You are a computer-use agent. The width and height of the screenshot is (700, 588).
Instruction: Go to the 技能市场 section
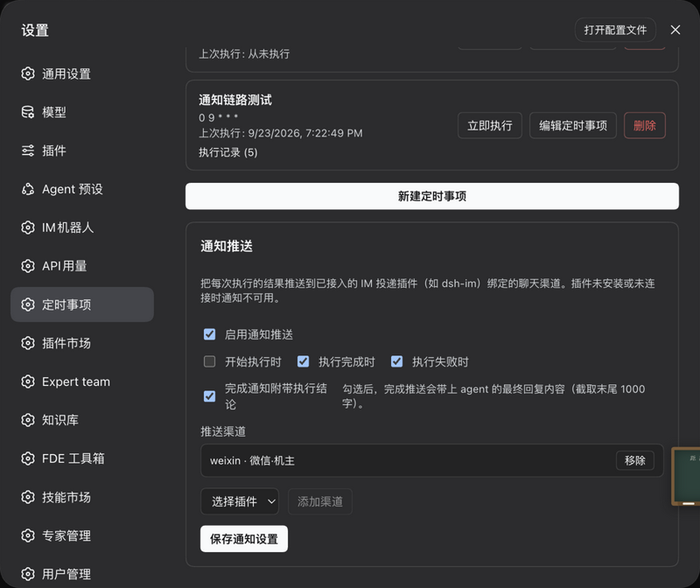point(82,497)
